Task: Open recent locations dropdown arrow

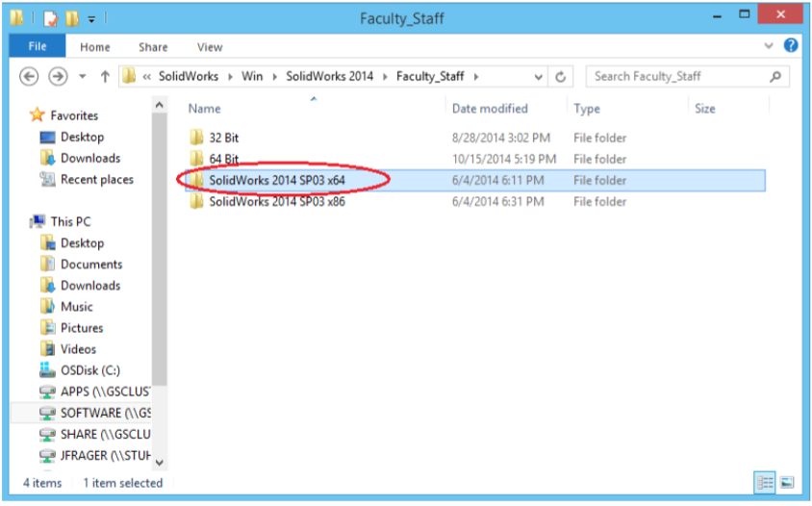Action: coord(83,77)
